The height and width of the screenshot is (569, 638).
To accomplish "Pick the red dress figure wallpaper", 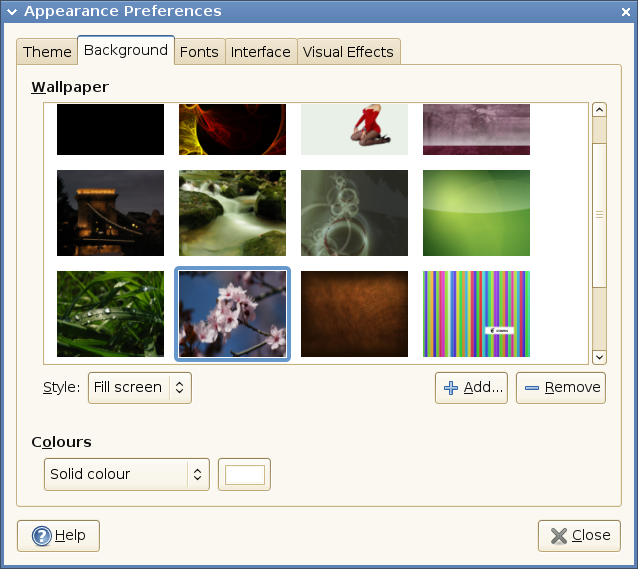I will pyautogui.click(x=354, y=129).
